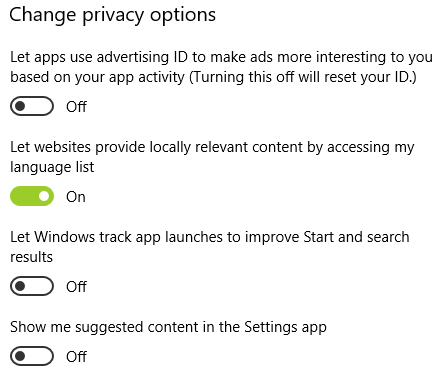Click the 'language list' words in the description
Viewport: 445px width, 390px height.
52,167
